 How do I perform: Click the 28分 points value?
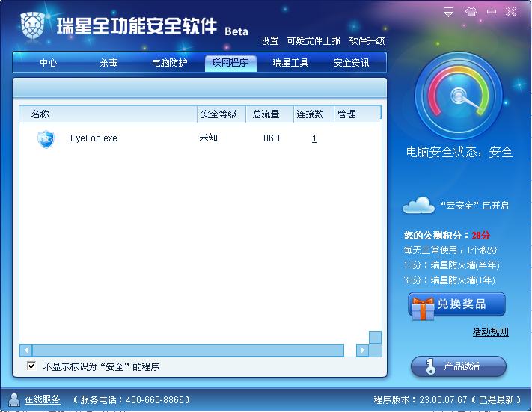(481, 235)
